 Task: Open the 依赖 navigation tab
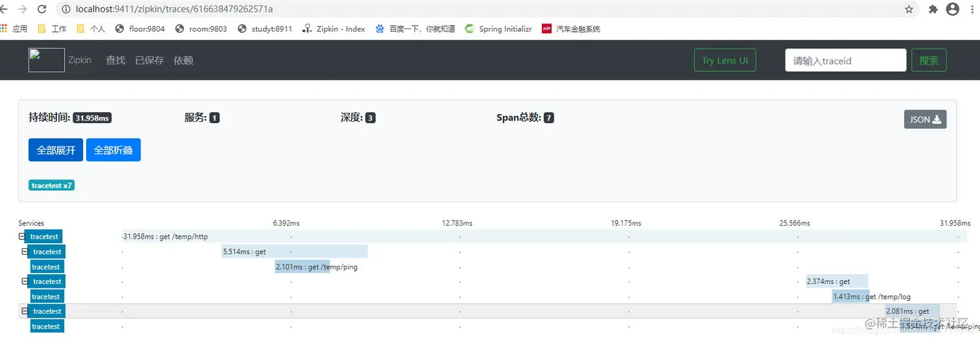183,60
